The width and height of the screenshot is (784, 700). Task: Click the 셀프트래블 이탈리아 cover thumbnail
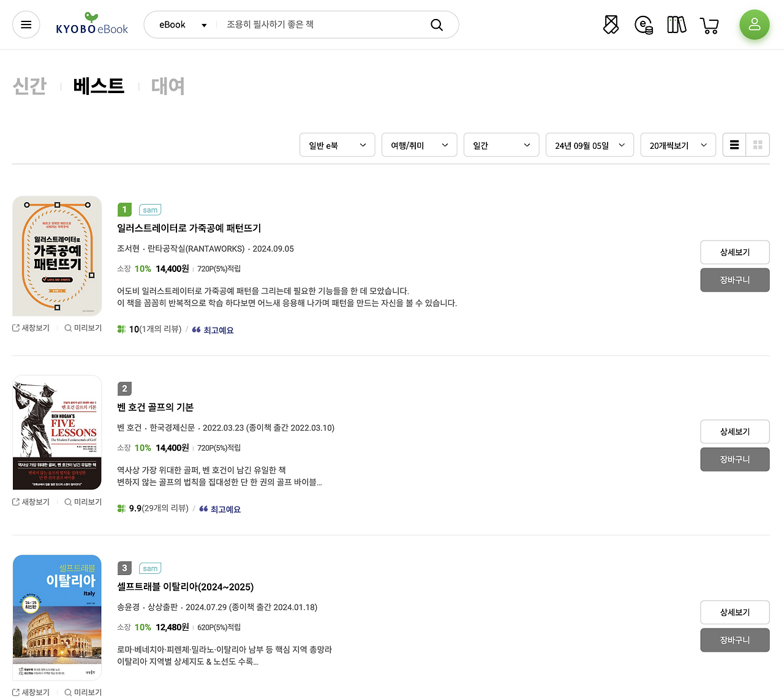(x=57, y=616)
